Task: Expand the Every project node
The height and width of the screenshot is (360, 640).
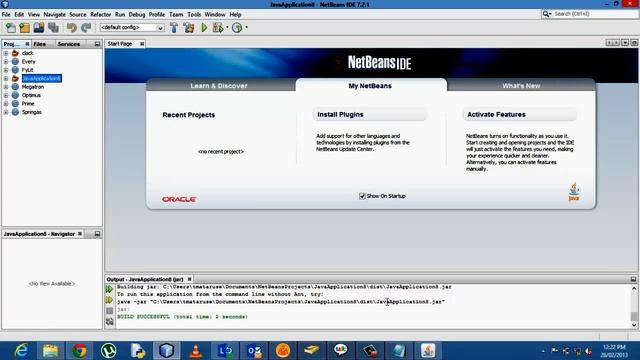Action: (6, 62)
